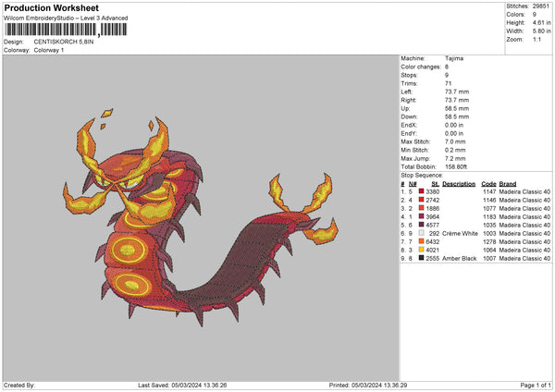The height and width of the screenshot is (392, 555).
Task: Select the Amber Black thread swatch
Action: click(x=422, y=258)
